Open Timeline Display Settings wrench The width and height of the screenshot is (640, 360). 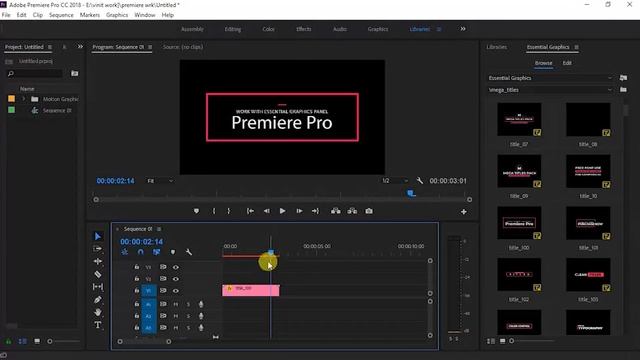coord(189,252)
